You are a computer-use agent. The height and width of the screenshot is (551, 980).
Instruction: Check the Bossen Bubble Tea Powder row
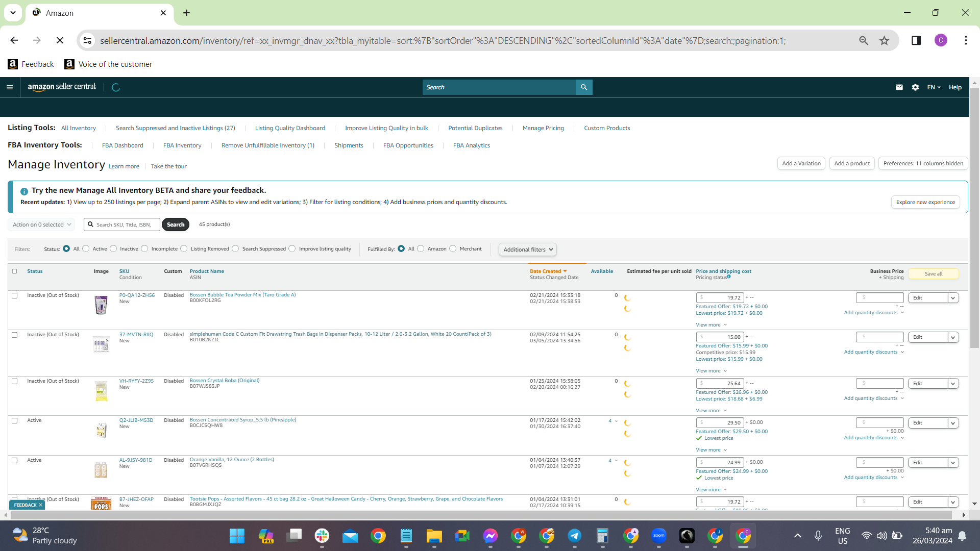[14, 295]
